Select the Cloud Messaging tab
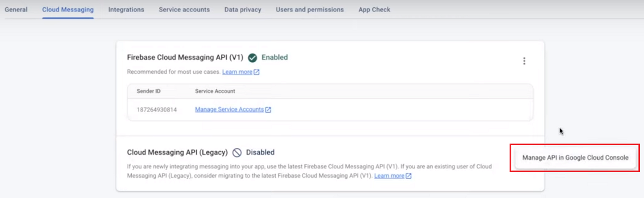 (x=68, y=9)
